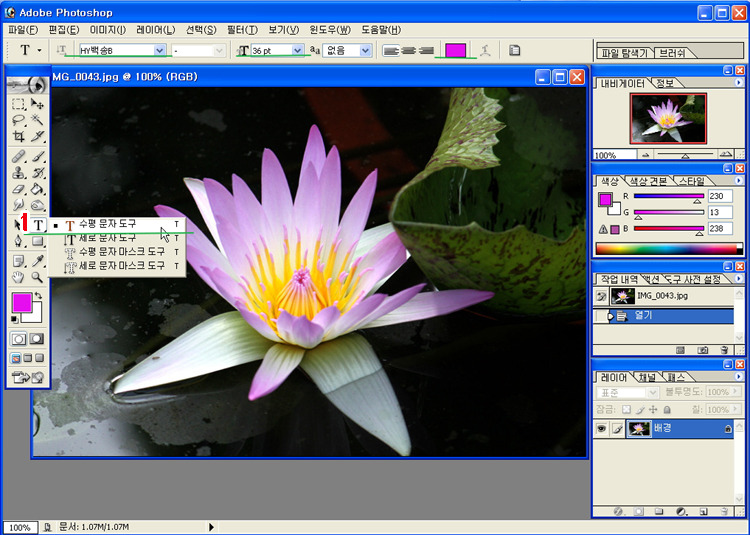Toggle Quick Mask mode button
750x535 pixels.
pyautogui.click(x=37, y=339)
